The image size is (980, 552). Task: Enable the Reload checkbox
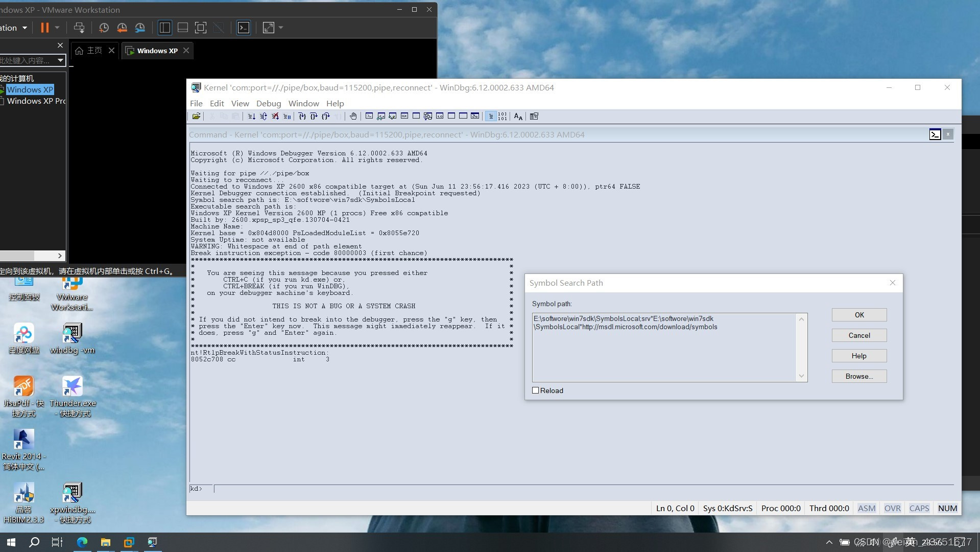[x=535, y=390]
